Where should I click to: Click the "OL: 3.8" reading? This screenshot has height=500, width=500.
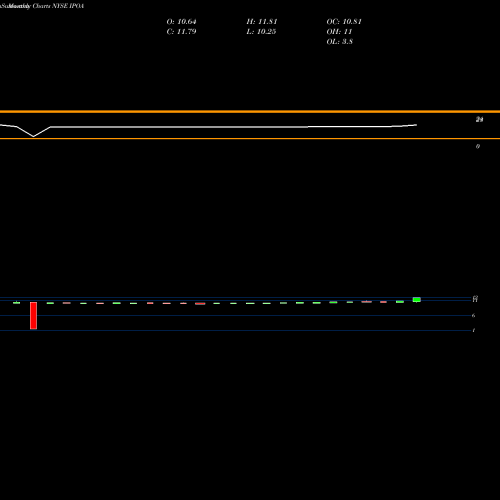click(339, 41)
